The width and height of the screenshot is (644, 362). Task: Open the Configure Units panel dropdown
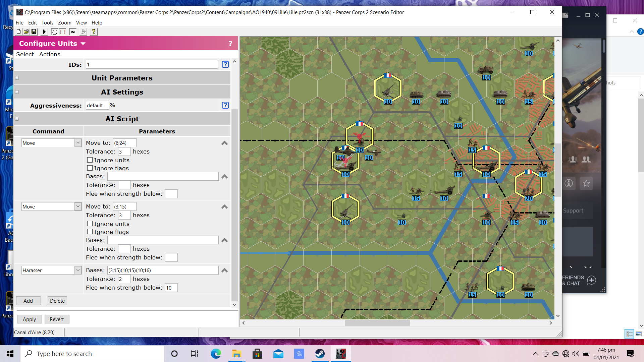click(x=83, y=44)
